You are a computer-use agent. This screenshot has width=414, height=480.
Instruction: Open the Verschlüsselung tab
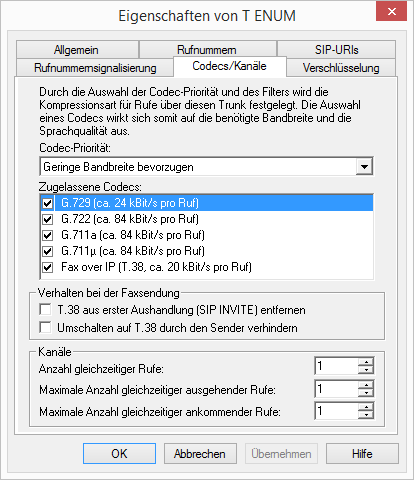341,68
